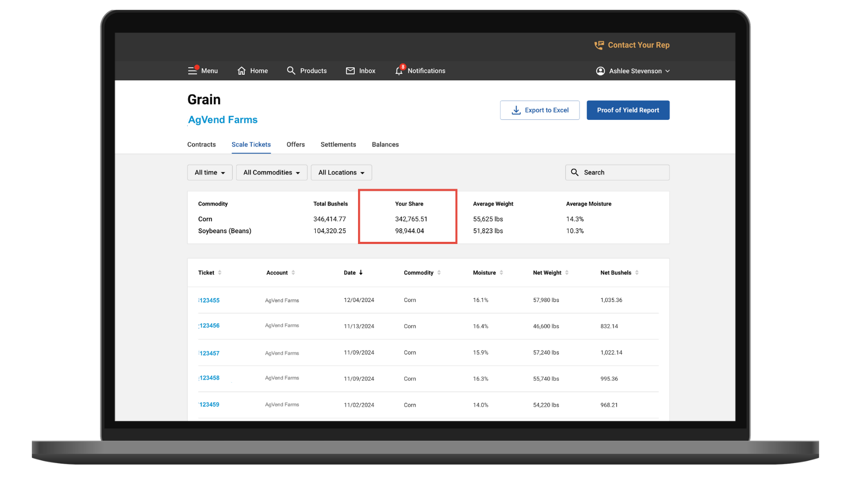Select Corn your share value 342,765.51
Screen dimensions: 868x488
tap(411, 219)
